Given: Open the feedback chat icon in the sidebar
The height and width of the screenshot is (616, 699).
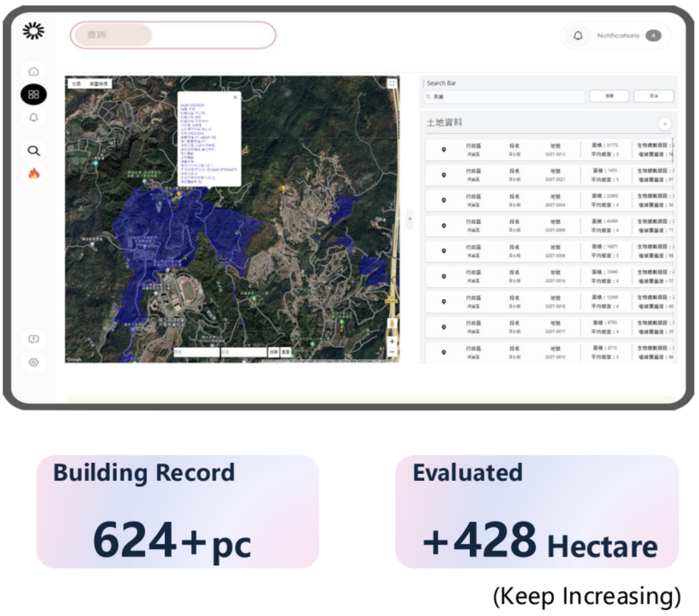Looking at the screenshot, I should pos(33,339).
